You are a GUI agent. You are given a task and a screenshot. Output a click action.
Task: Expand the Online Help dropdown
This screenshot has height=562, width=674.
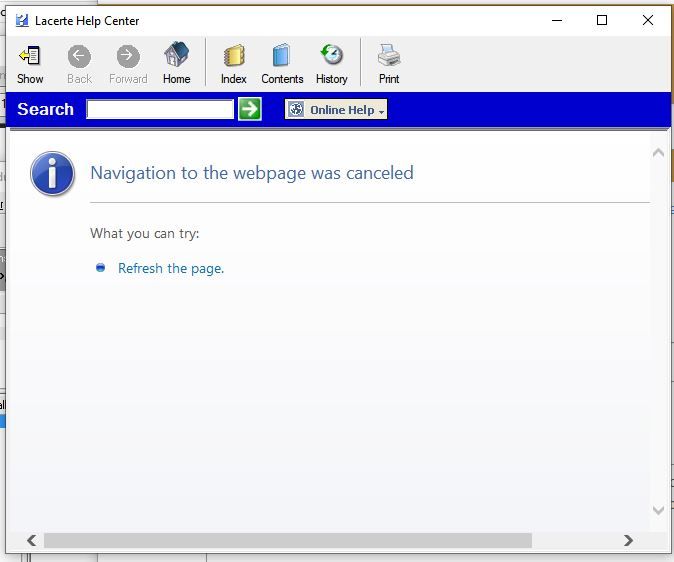pyautogui.click(x=336, y=110)
